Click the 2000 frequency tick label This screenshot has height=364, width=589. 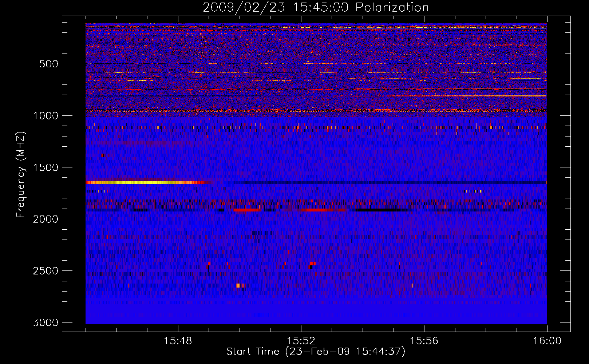(x=46, y=219)
